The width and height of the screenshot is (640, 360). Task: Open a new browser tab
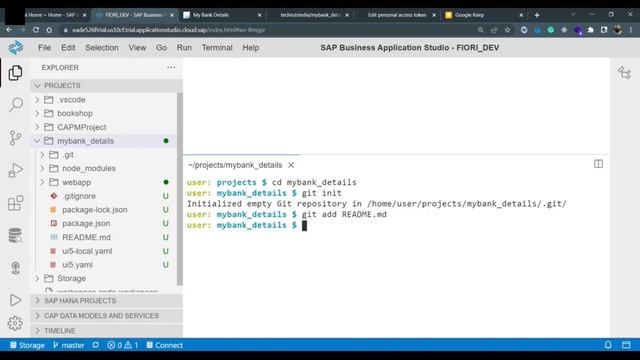[537, 15]
